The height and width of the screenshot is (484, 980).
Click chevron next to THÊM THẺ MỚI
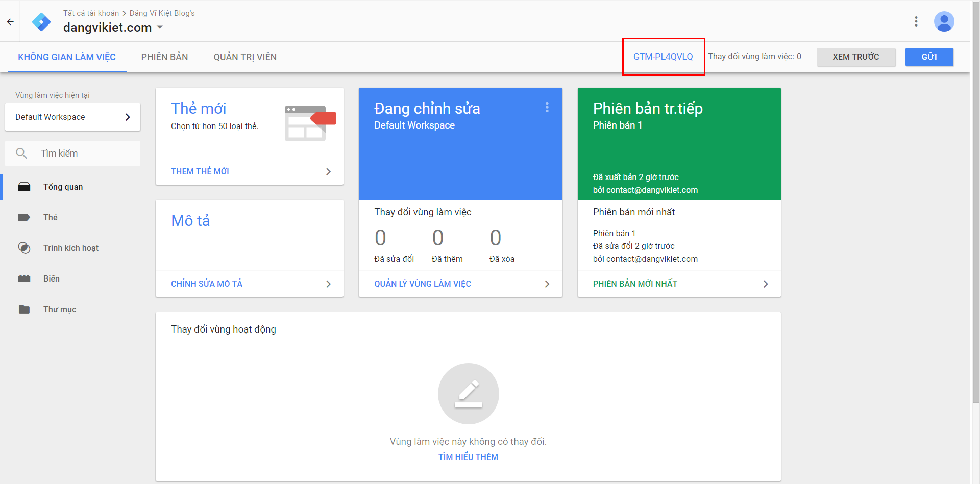328,172
